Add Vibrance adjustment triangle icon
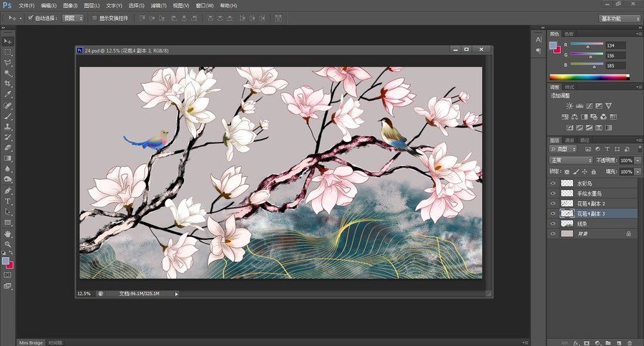644x346 pixels. click(609, 106)
